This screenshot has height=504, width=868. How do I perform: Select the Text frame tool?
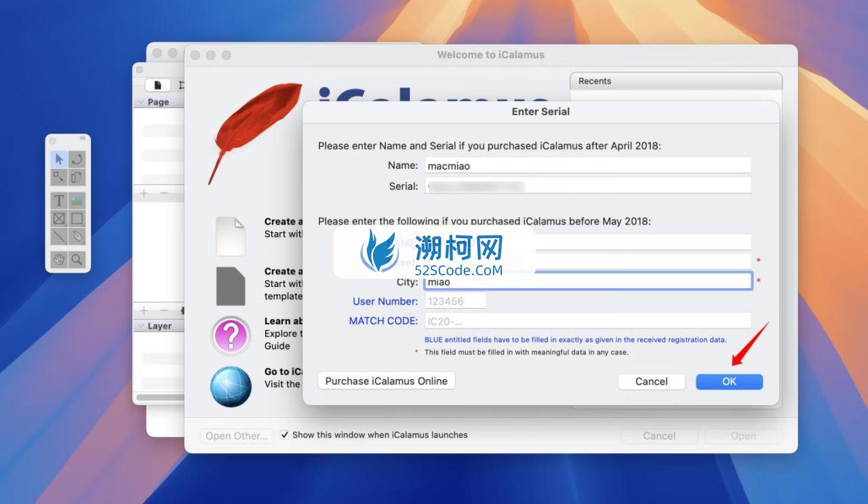pos(59,201)
